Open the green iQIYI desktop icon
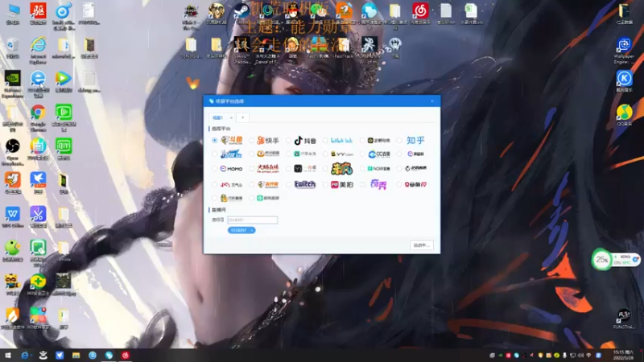The image size is (644, 362). pyautogui.click(x=64, y=149)
